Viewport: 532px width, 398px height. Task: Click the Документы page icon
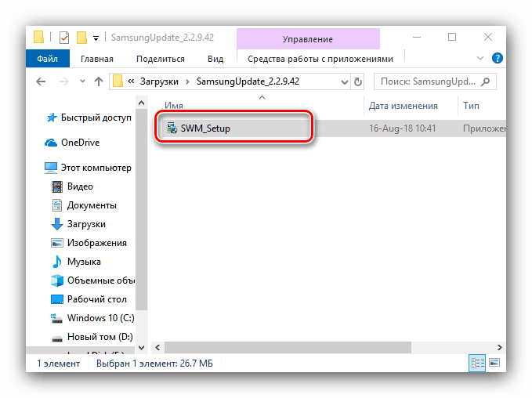(57, 205)
